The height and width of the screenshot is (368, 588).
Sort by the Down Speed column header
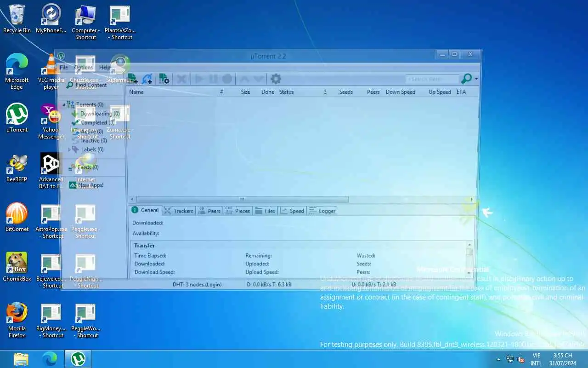coord(401,92)
